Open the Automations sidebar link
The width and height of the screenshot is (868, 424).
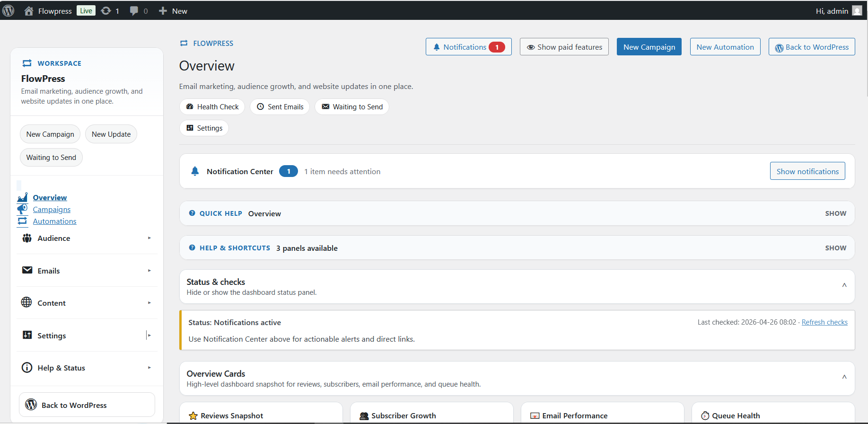[x=54, y=221]
